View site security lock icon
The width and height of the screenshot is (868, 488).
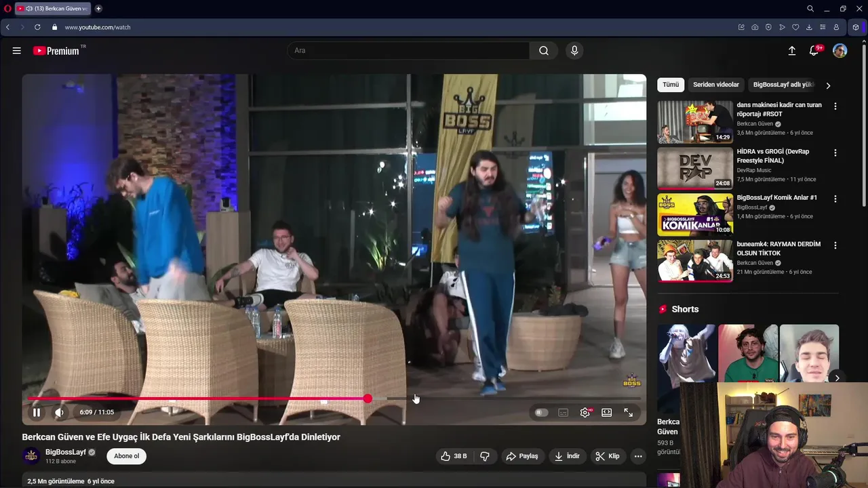pos(54,27)
